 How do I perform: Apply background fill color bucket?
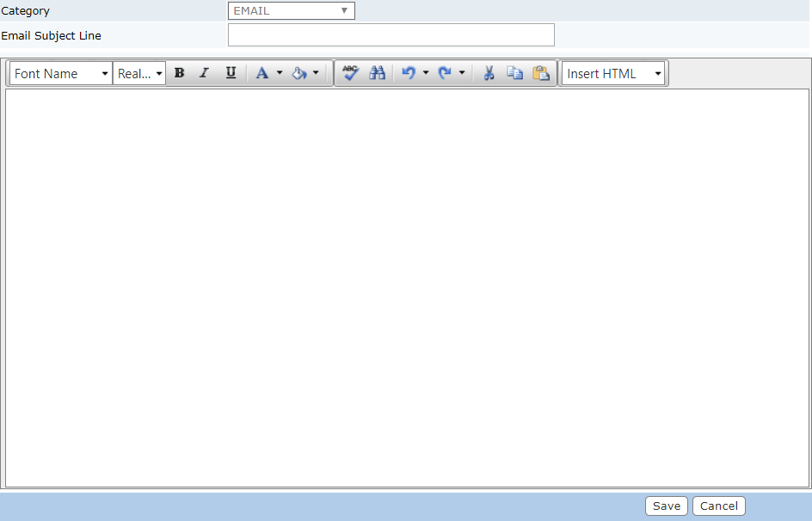299,73
